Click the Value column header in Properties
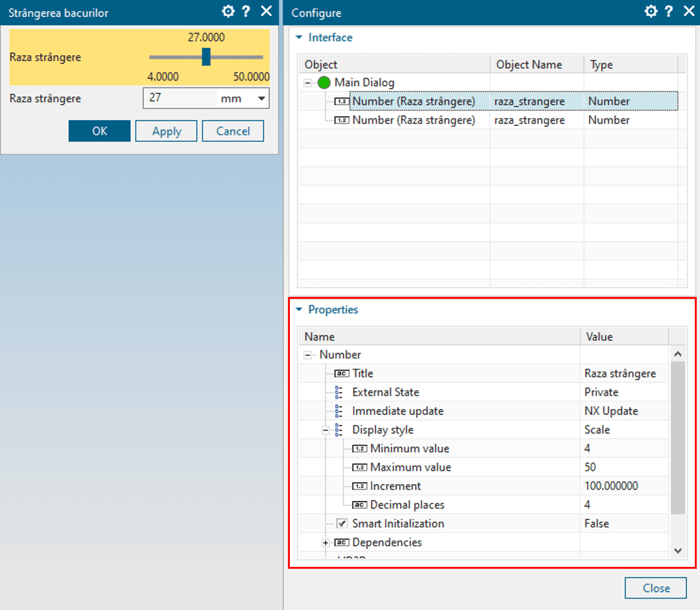Image resolution: width=700 pixels, height=610 pixels. pos(625,336)
